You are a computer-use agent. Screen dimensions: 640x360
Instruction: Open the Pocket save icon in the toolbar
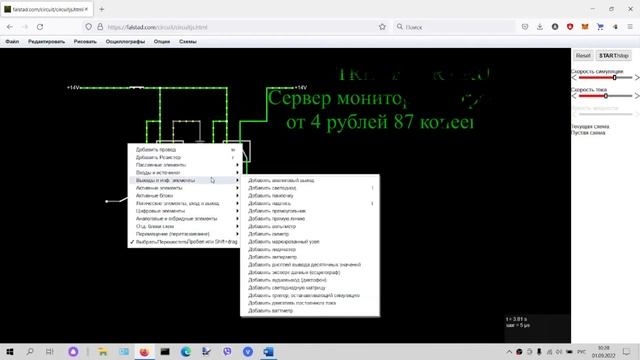click(525, 27)
